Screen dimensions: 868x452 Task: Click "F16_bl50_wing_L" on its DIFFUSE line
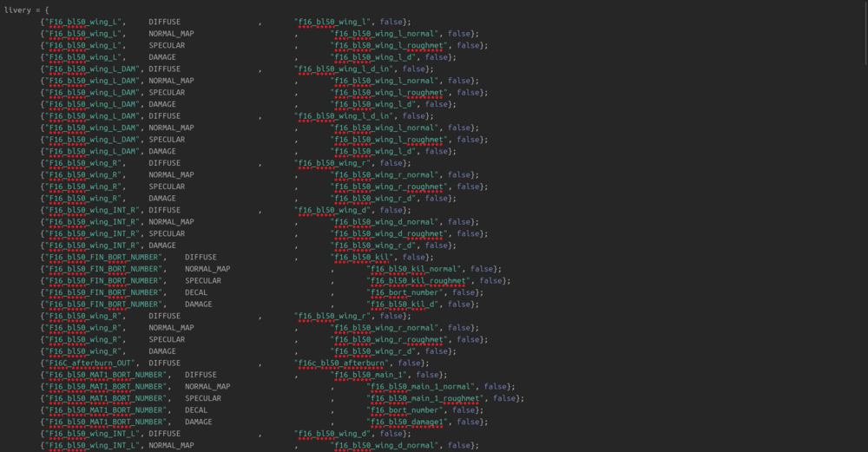pyautogui.click(x=83, y=22)
